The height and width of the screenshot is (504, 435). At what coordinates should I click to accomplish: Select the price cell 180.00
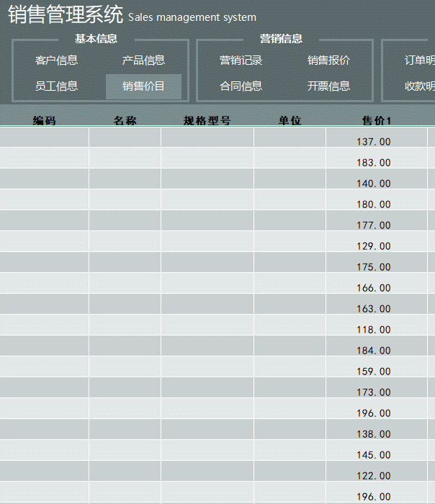(377, 199)
